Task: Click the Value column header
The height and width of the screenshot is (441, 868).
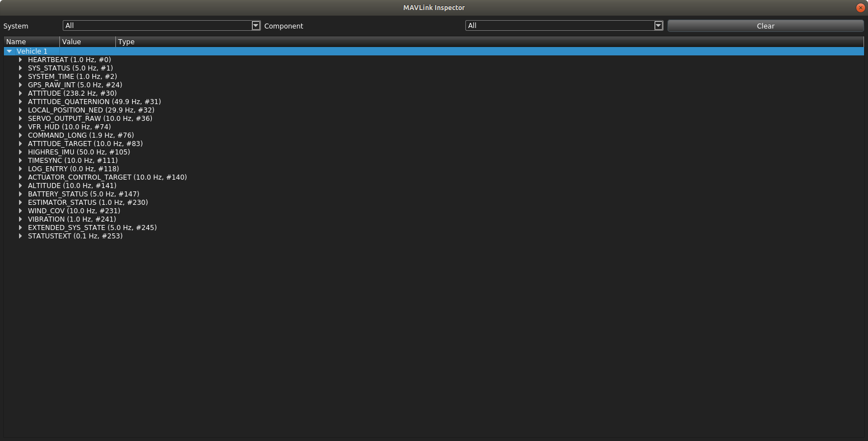Action: pyautogui.click(x=87, y=41)
